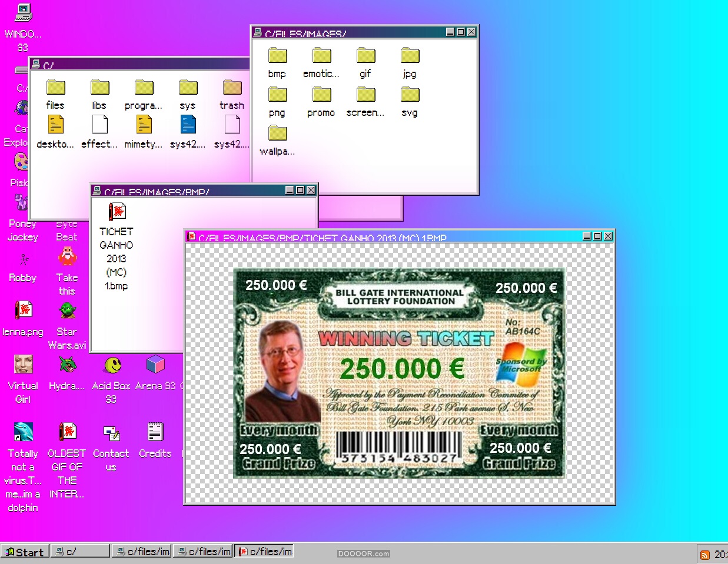The width and height of the screenshot is (728, 564).
Task: Launch the Hydra desktop icon
Action: click(x=67, y=364)
